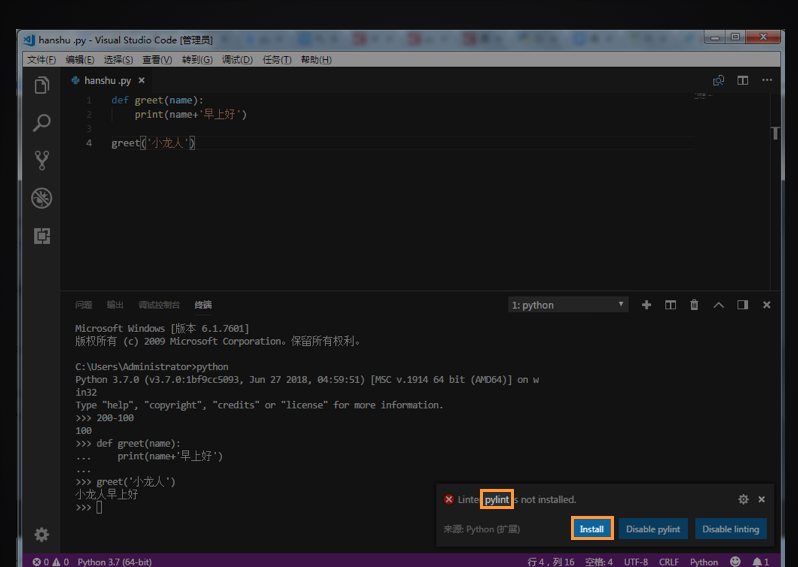Viewport: 798px width, 567px height.
Task: Click the terminal prompt input cursor
Action: pyautogui.click(x=99, y=507)
